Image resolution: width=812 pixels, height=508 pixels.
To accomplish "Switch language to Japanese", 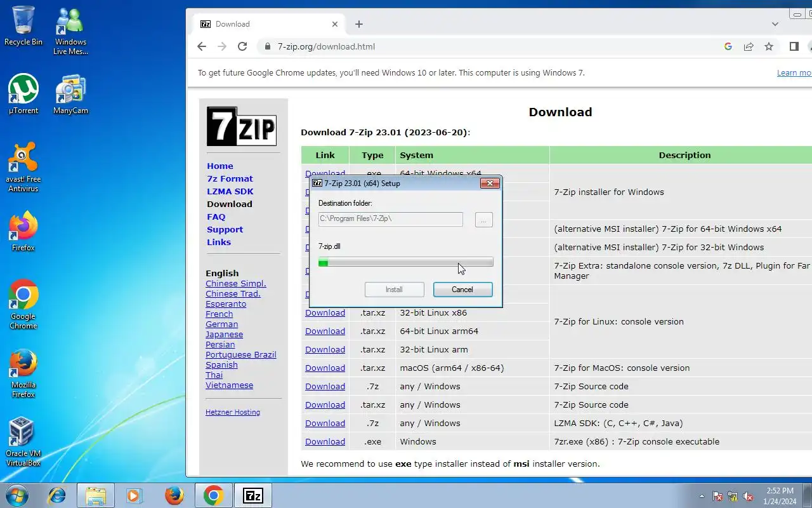I will click(x=224, y=334).
